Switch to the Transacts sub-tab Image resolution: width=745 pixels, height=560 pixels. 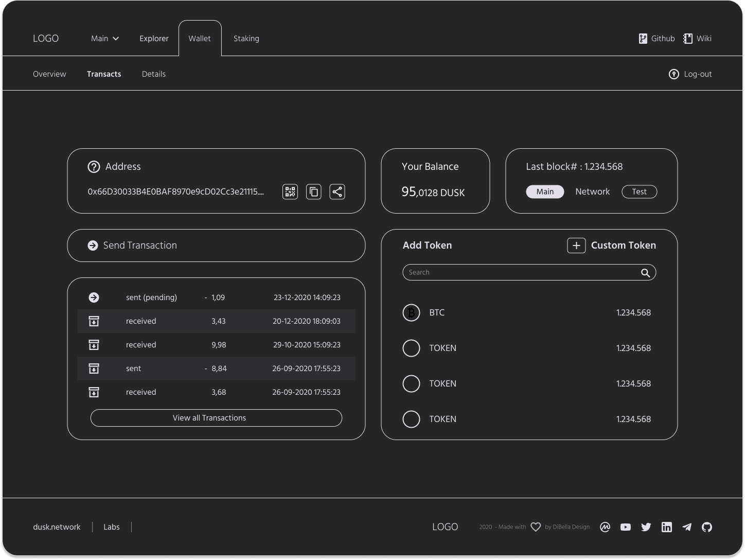pyautogui.click(x=104, y=74)
